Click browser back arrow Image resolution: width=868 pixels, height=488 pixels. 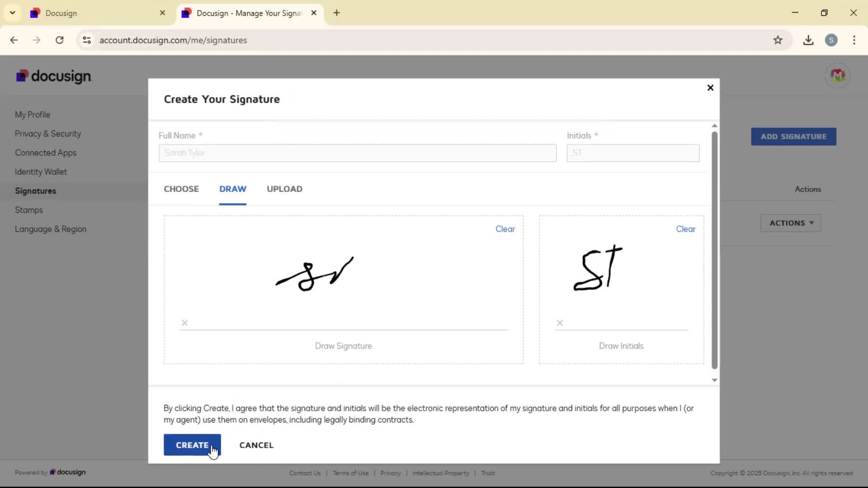(x=14, y=40)
